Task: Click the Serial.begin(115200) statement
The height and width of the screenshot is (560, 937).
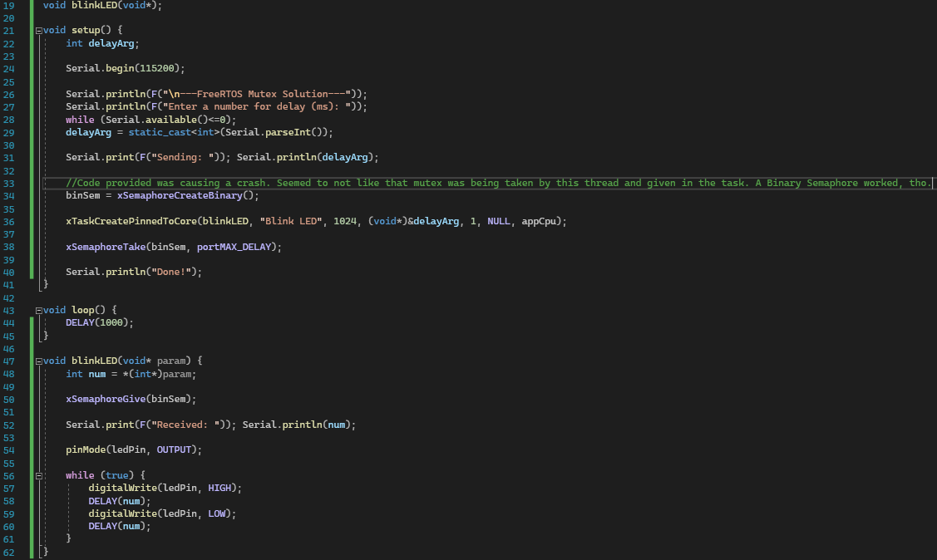Action: tap(125, 69)
